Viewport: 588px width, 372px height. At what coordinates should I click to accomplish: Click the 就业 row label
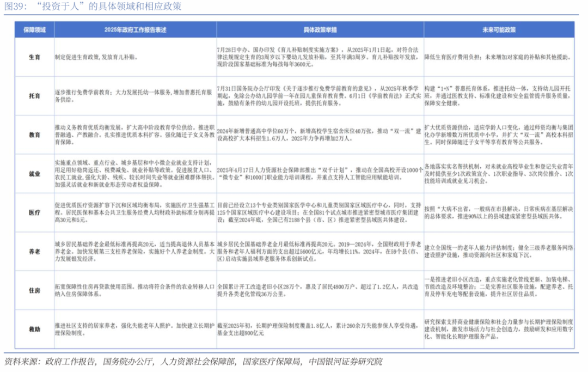pos(34,173)
